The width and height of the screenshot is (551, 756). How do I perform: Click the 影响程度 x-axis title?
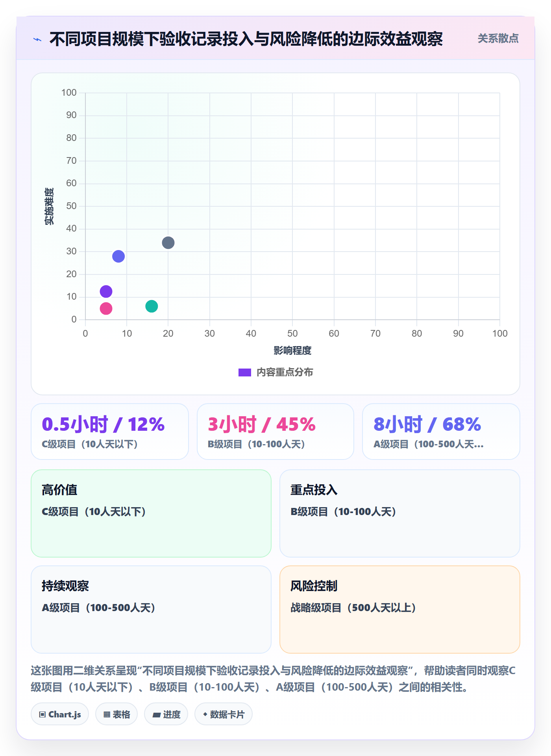point(292,350)
